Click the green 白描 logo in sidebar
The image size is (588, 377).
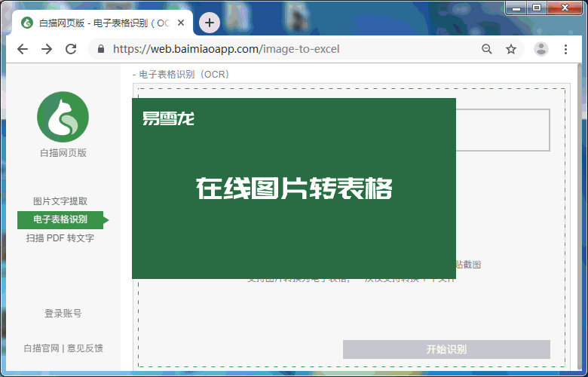point(63,117)
